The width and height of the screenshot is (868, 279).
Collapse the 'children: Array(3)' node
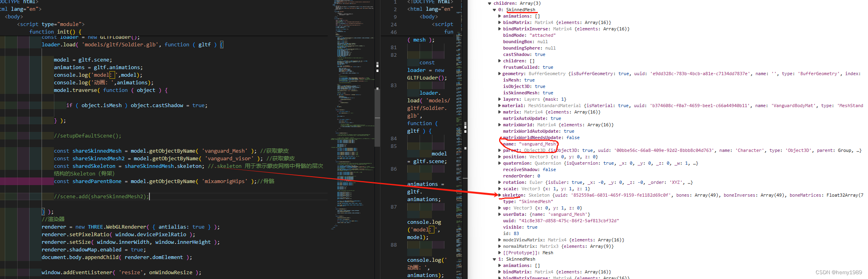490,3
